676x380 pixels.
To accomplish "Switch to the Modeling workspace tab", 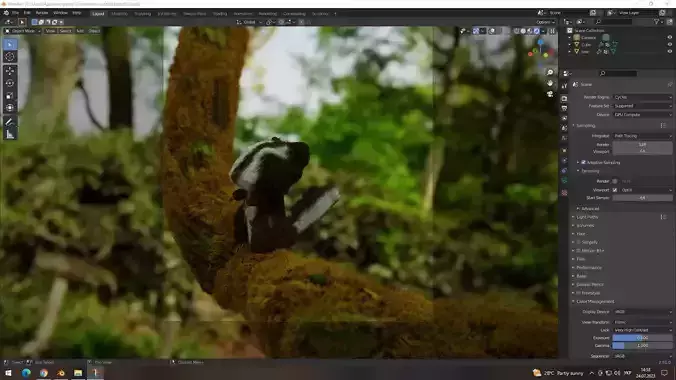I will (119, 14).
